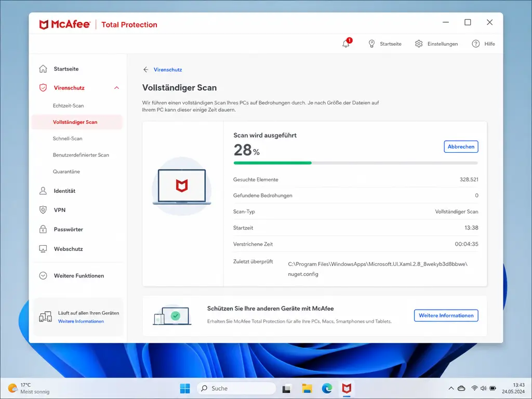Click the Weitere Funktionen circled chevron icon

[43, 276]
